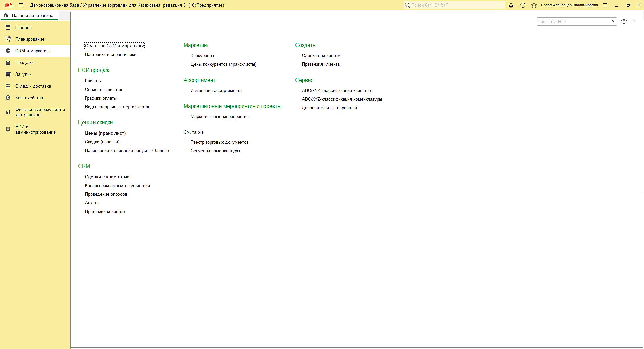Screen dimensions: 644x349
Task: Open the Клиенты list
Action: 93,81
